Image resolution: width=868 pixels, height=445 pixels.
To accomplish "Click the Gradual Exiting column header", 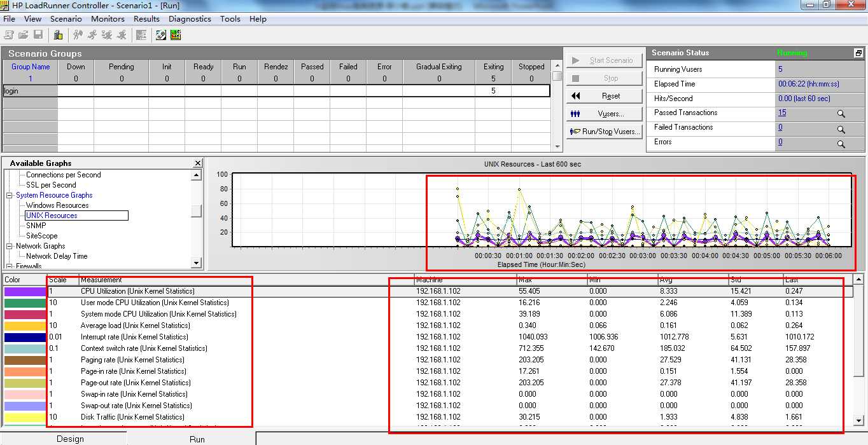I will click(439, 67).
